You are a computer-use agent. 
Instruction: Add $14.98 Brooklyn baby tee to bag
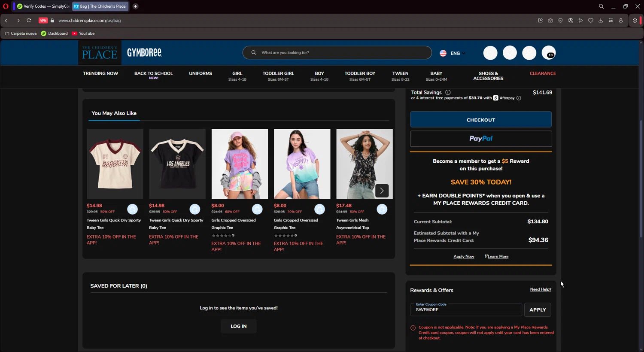(133, 209)
